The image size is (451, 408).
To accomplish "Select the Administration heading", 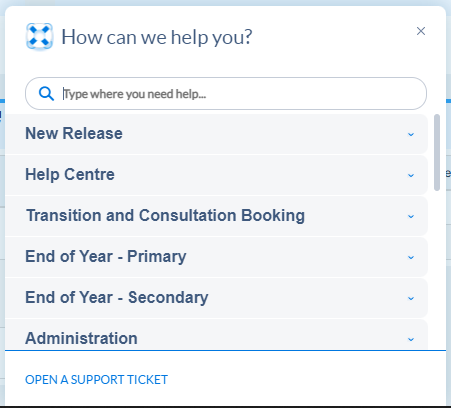I will pyautogui.click(x=81, y=338).
